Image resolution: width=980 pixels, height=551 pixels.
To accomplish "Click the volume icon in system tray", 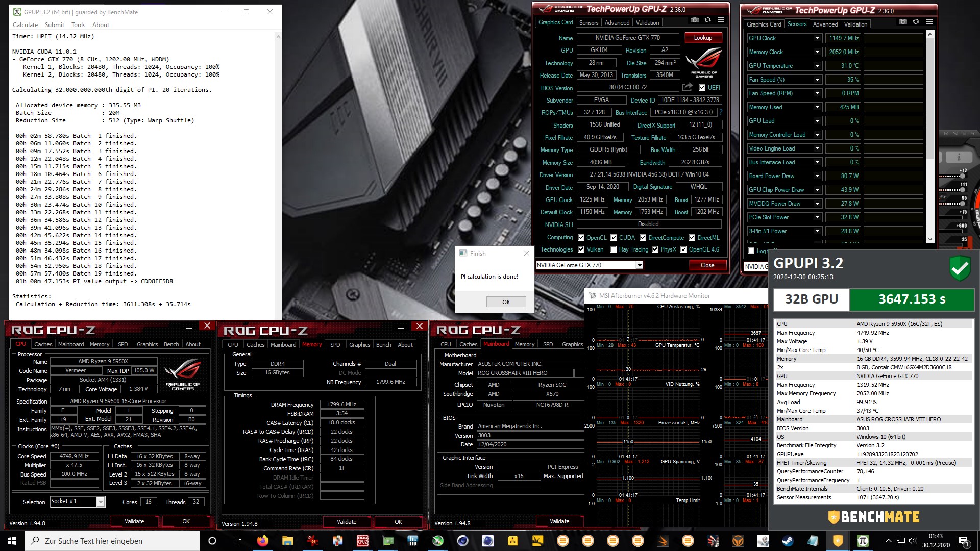I will [913, 541].
